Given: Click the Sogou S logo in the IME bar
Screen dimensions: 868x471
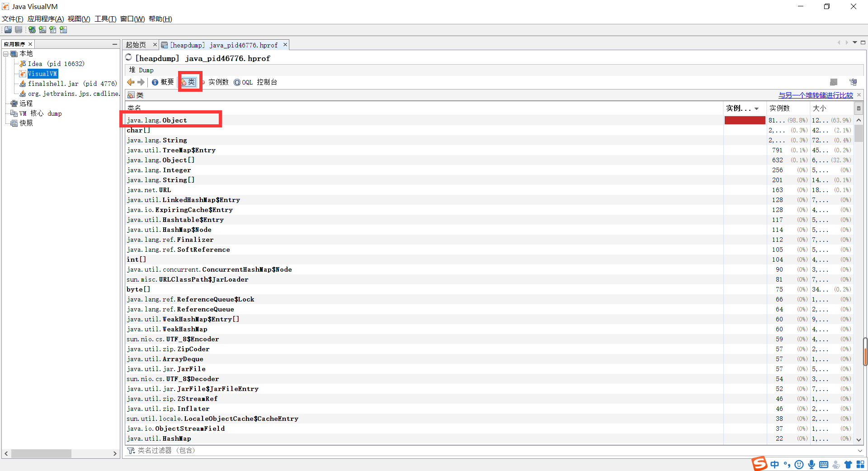Looking at the screenshot, I should pyautogui.click(x=759, y=463).
